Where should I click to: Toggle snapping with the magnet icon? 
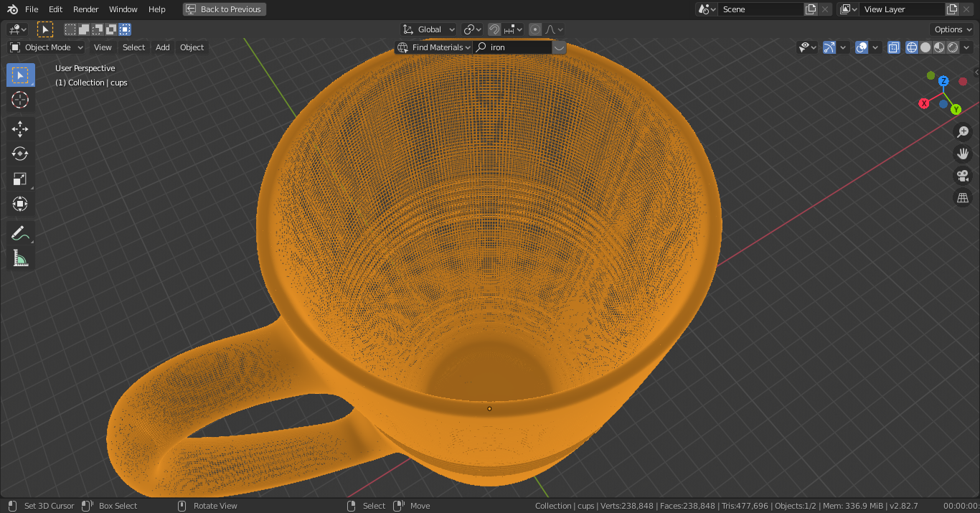(x=494, y=29)
